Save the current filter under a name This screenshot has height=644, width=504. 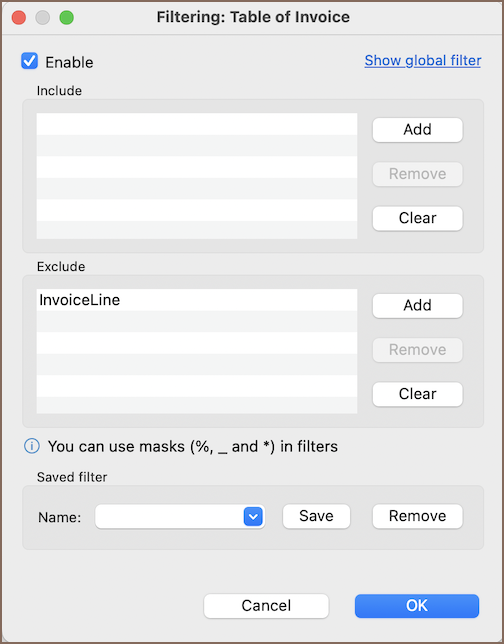click(316, 516)
